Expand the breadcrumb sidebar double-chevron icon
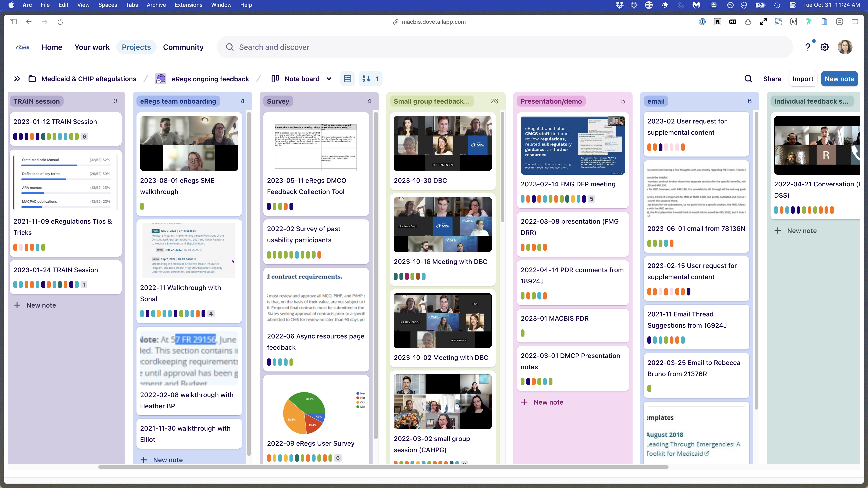This screenshot has width=868, height=488. [x=17, y=79]
